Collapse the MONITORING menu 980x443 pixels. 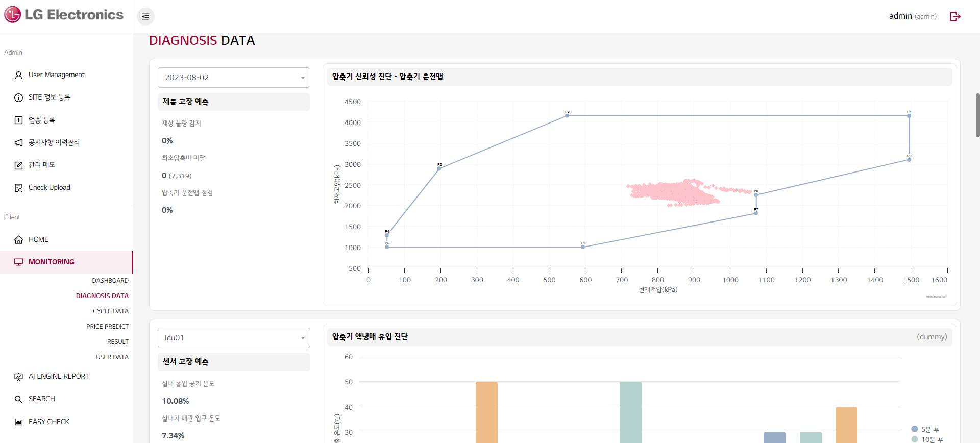point(66,262)
